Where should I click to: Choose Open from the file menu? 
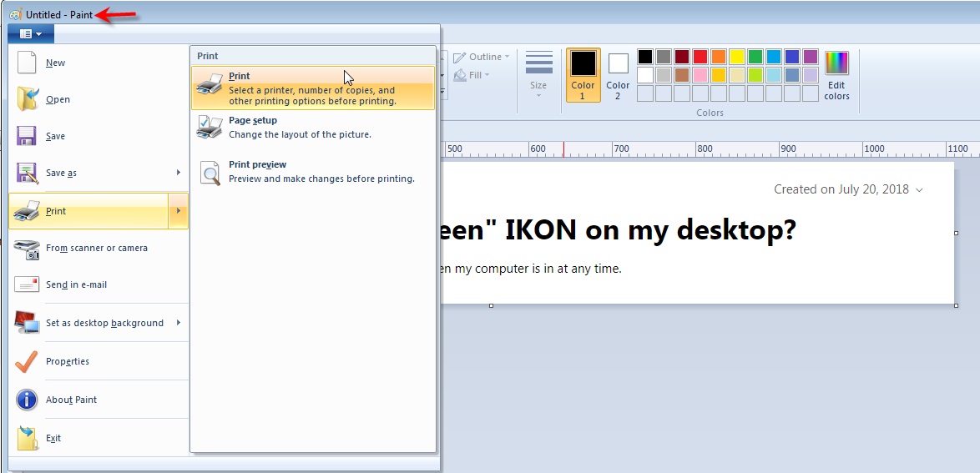[x=99, y=99]
